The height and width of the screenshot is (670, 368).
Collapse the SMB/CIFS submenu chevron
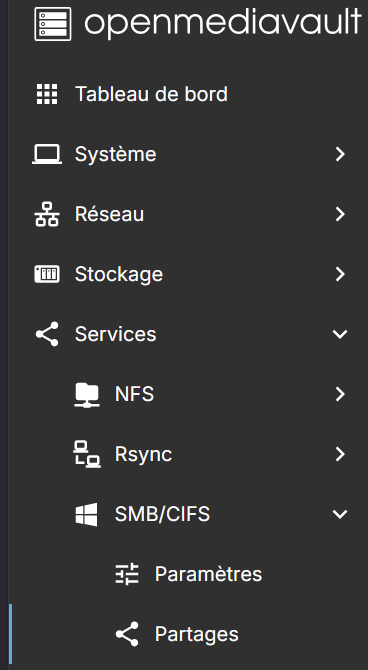[x=340, y=514]
